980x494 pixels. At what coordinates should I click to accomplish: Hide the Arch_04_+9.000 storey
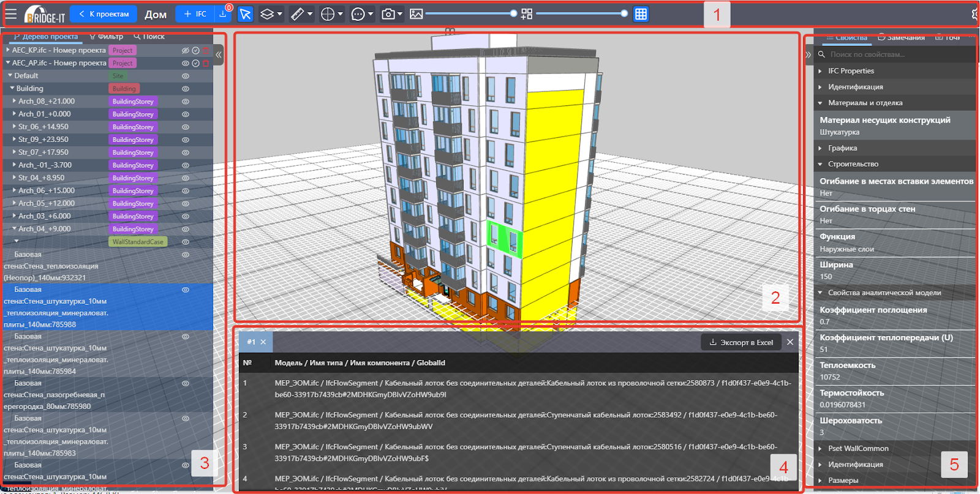185,230
